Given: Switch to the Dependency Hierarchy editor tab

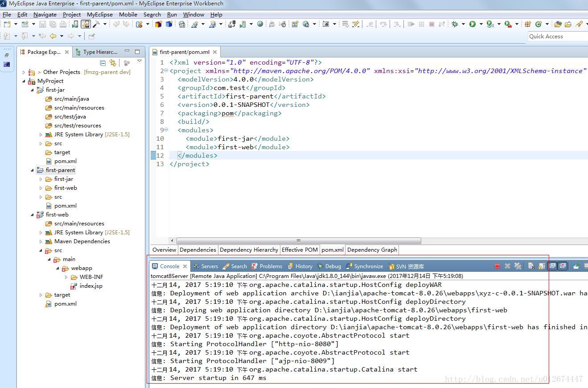Looking at the screenshot, I should [x=249, y=249].
